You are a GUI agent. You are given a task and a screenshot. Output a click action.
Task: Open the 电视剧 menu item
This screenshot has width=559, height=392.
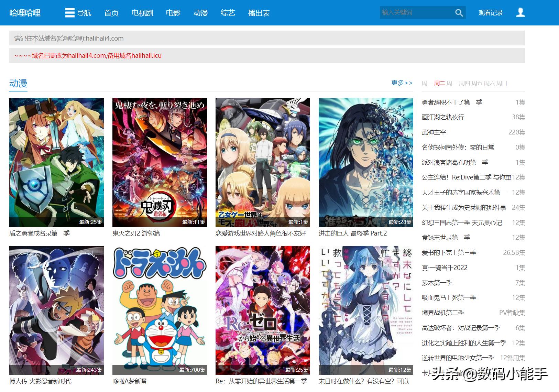(142, 13)
